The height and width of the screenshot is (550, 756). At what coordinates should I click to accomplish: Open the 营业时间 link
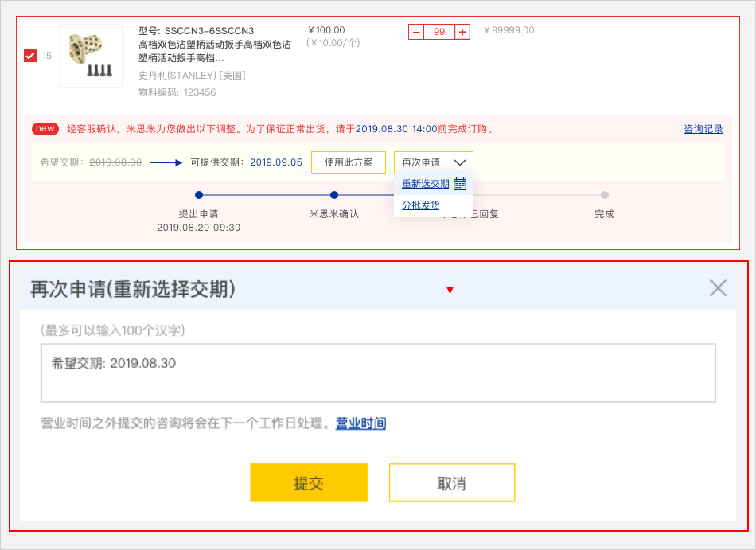pos(360,423)
